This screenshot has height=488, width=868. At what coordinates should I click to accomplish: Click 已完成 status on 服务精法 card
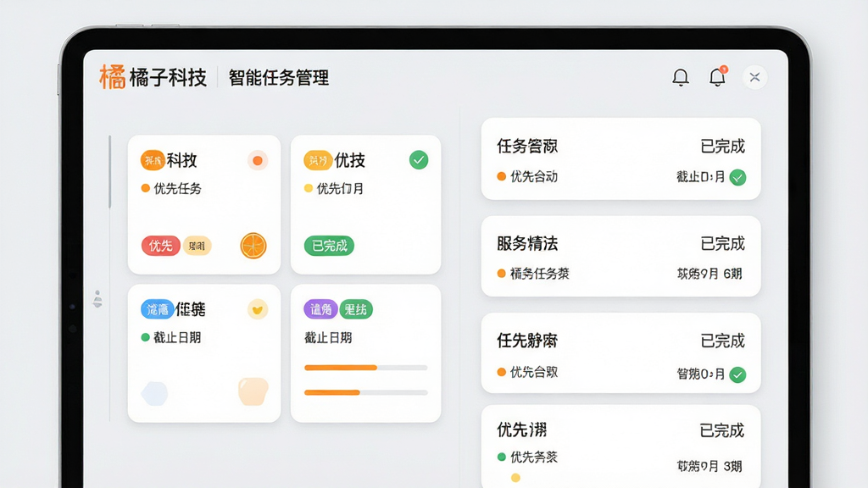[722, 243]
